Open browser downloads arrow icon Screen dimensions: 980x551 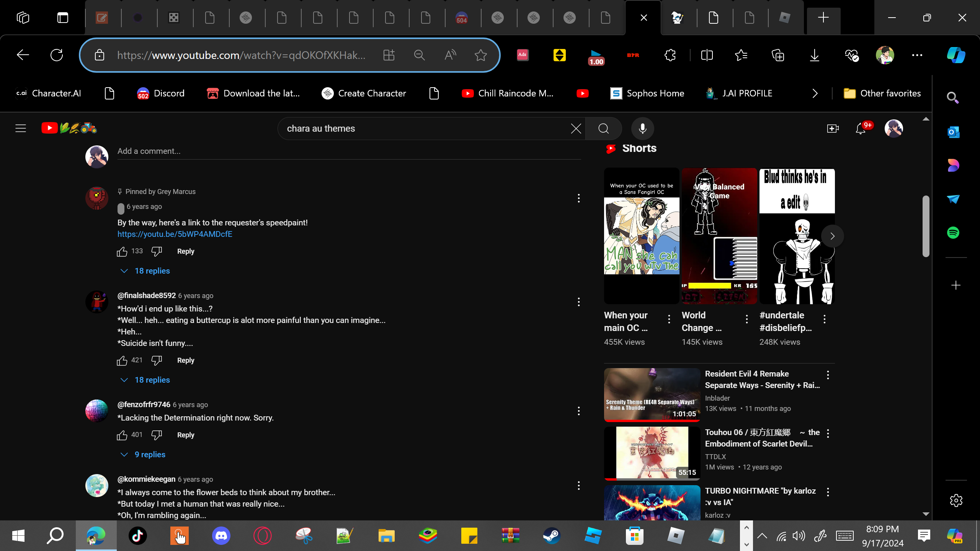pos(815,55)
